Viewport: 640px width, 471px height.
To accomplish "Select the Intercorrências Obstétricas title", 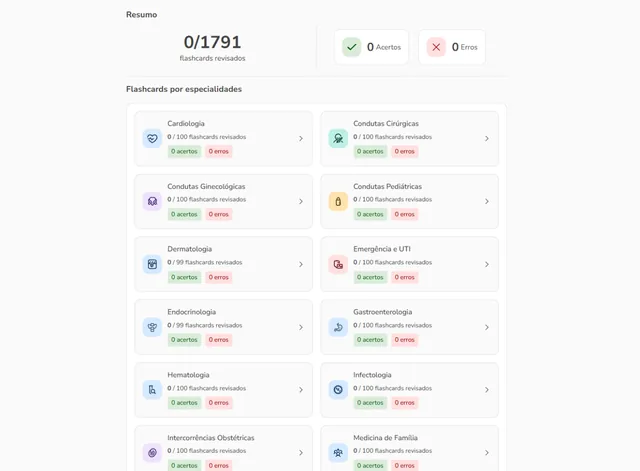I will [211, 438].
